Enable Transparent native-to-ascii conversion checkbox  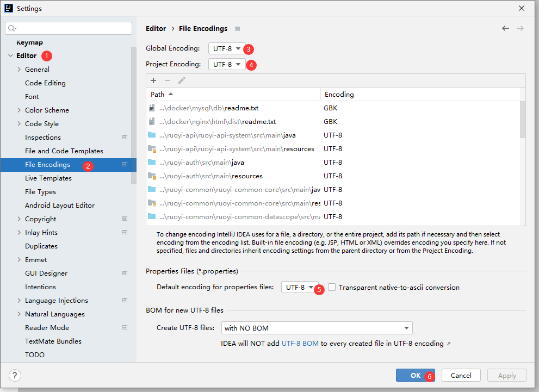[x=332, y=287]
